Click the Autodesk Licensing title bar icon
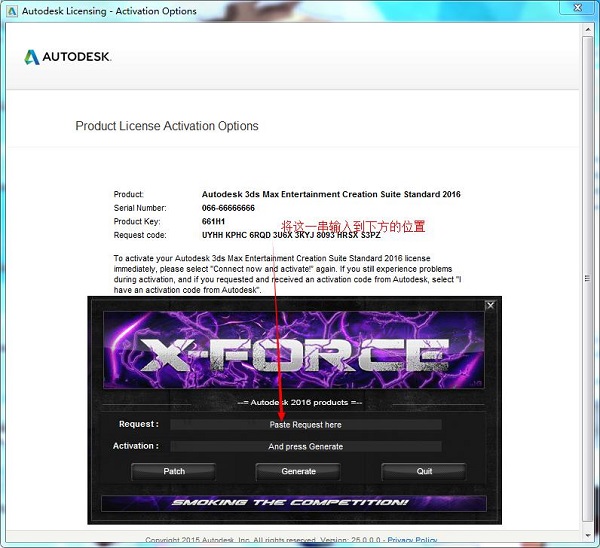600x548 pixels. (x=11, y=11)
